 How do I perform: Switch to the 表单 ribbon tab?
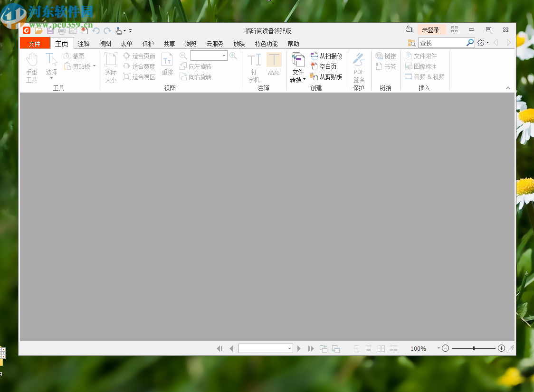(x=127, y=44)
